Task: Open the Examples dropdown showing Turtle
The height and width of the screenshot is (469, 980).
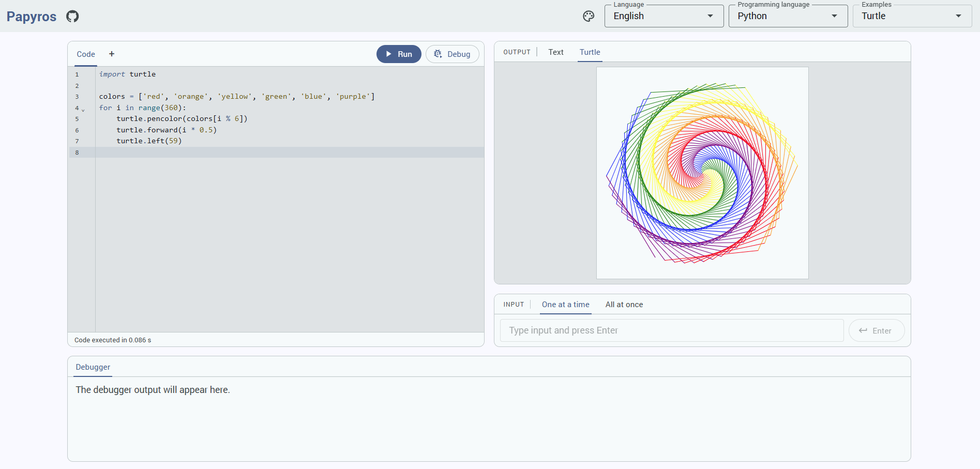Action: coord(912,16)
